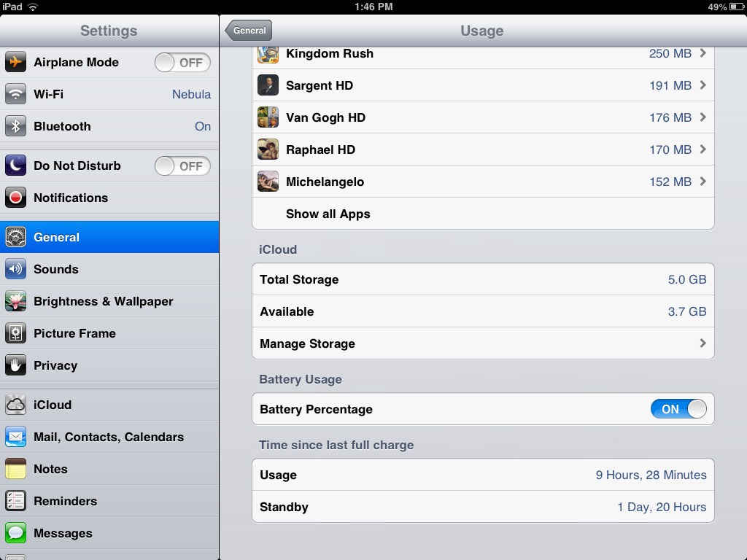Viewport: 747px width, 560px height.
Task: Open Notifications settings
Action: (x=109, y=198)
